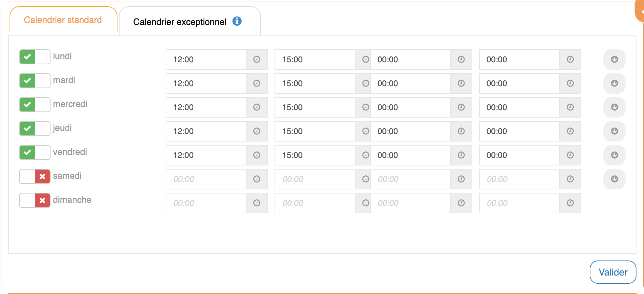
Task: Click clock icon of dimanche last time field
Action: 570,203
